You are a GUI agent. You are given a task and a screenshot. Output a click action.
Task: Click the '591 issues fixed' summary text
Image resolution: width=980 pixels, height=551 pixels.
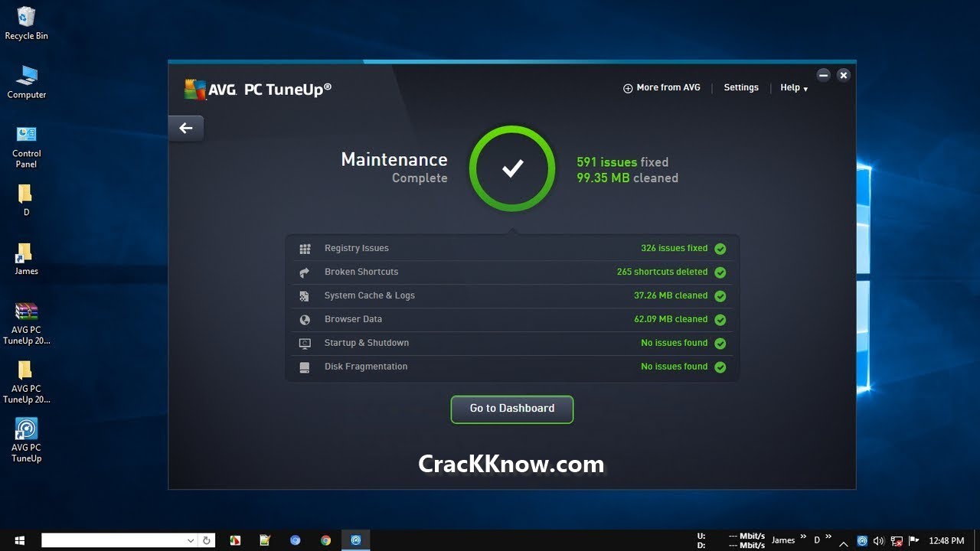622,162
